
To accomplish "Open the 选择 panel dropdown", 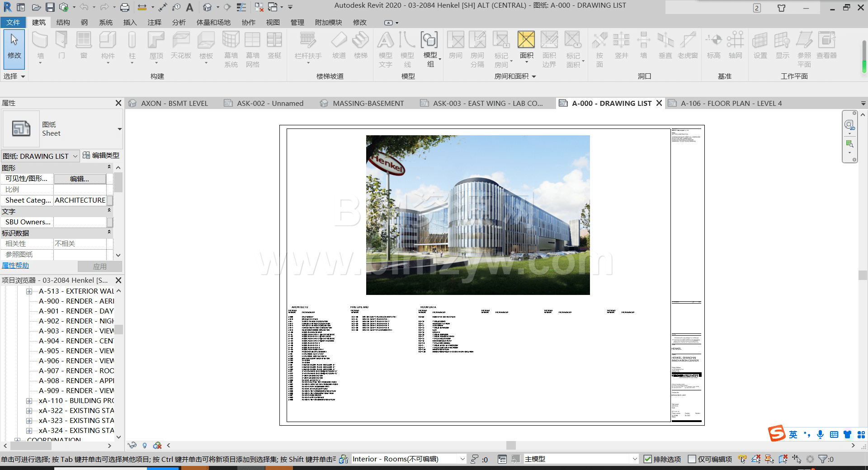I will click(x=14, y=76).
